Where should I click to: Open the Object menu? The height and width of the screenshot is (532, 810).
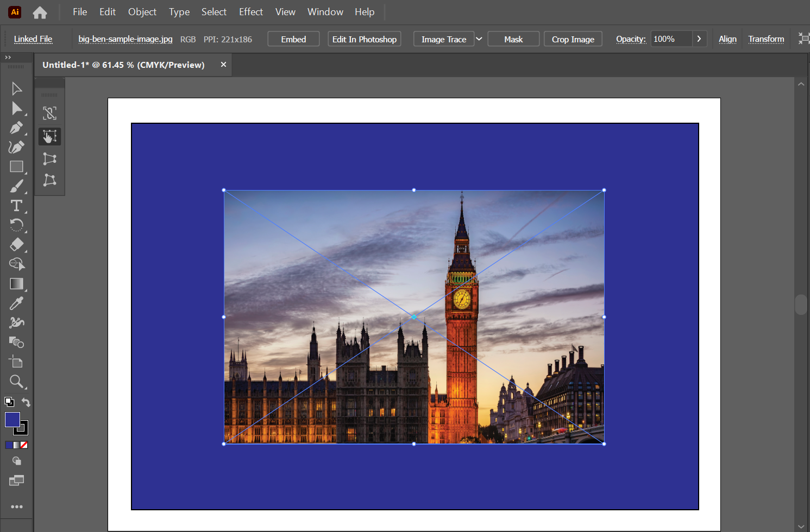click(142, 12)
